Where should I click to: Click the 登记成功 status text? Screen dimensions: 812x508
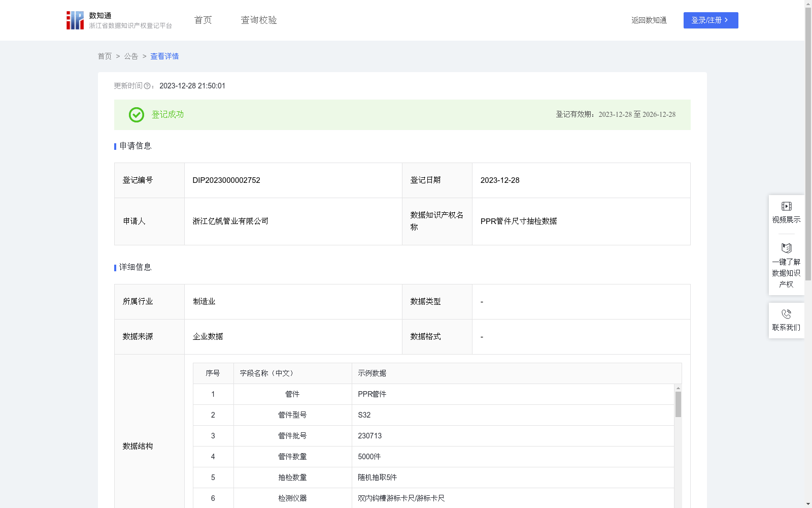click(167, 115)
